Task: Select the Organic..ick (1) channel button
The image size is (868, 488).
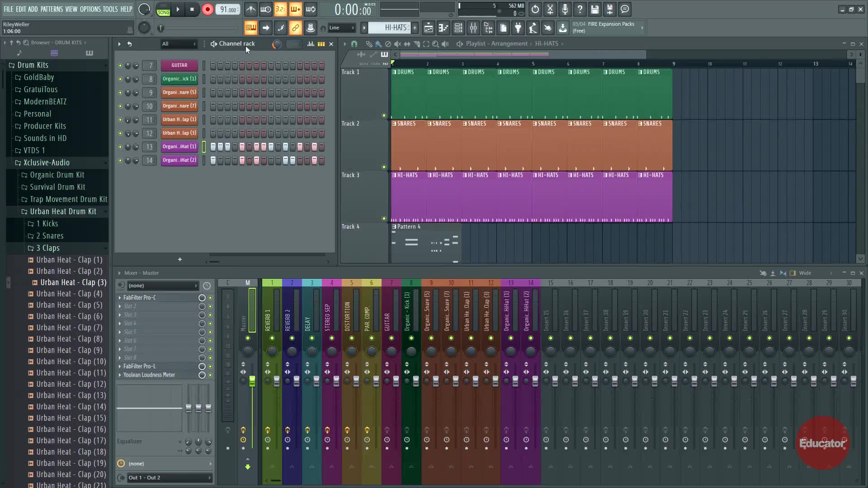Action: point(179,79)
